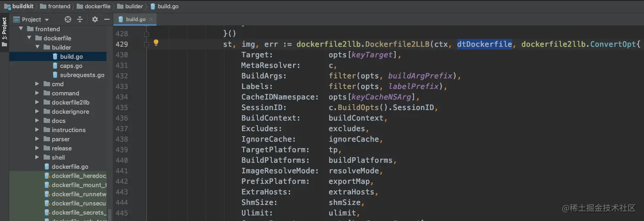644x221 pixels.
Task: Select the shell folder
Action: point(58,157)
